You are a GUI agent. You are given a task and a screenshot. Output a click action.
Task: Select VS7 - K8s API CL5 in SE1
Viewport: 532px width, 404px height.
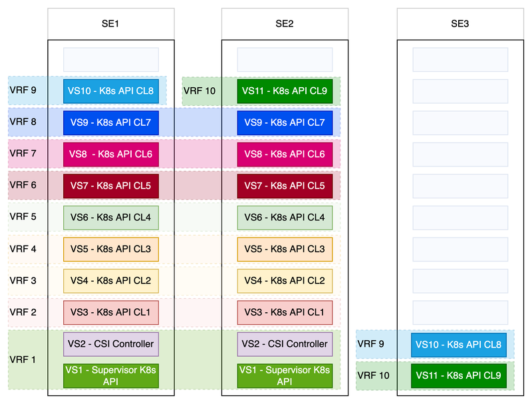[x=111, y=186]
